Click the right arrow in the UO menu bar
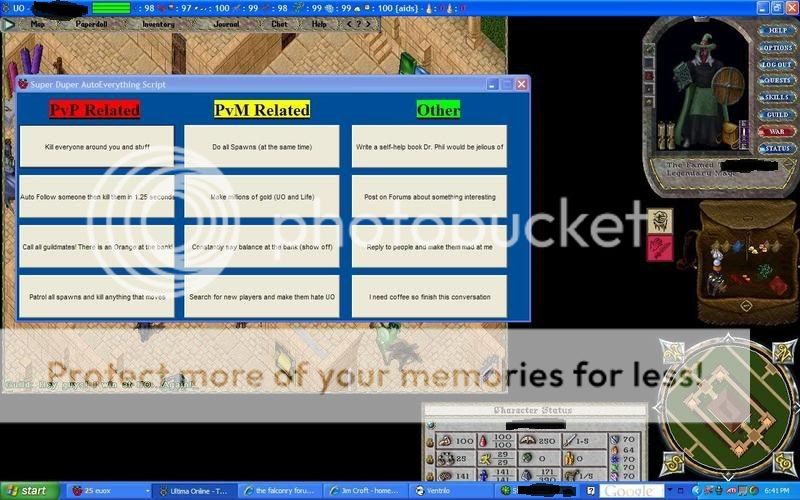800x500 pixels. [368, 24]
